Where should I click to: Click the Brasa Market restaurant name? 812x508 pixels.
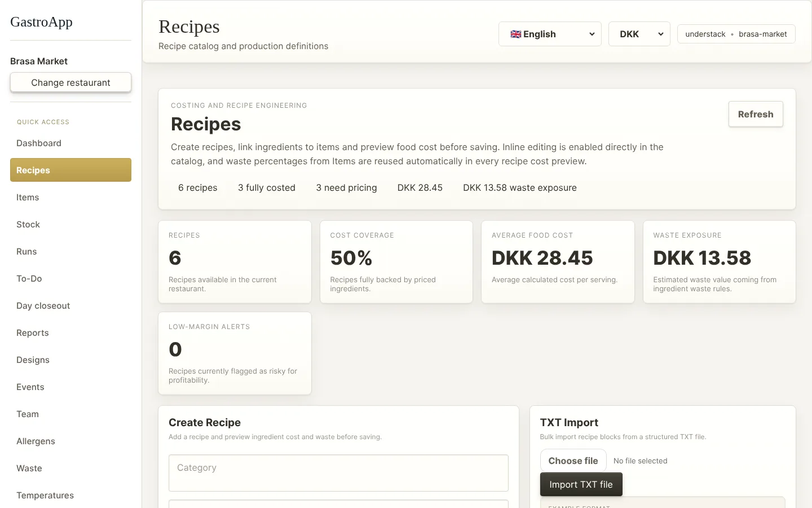(39, 61)
